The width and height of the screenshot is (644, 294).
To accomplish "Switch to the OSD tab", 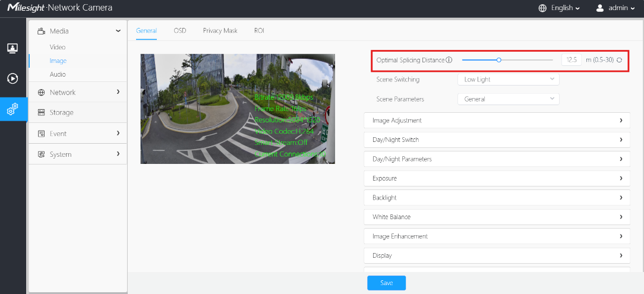I will pos(180,31).
